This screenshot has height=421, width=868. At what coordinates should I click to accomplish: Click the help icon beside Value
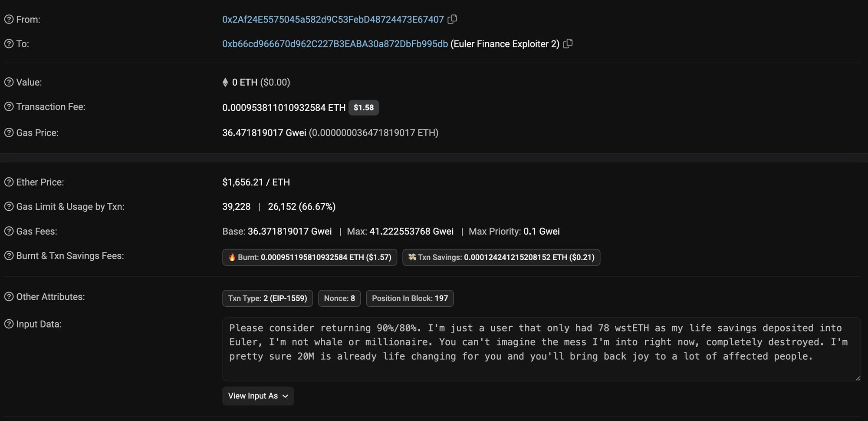[9, 82]
